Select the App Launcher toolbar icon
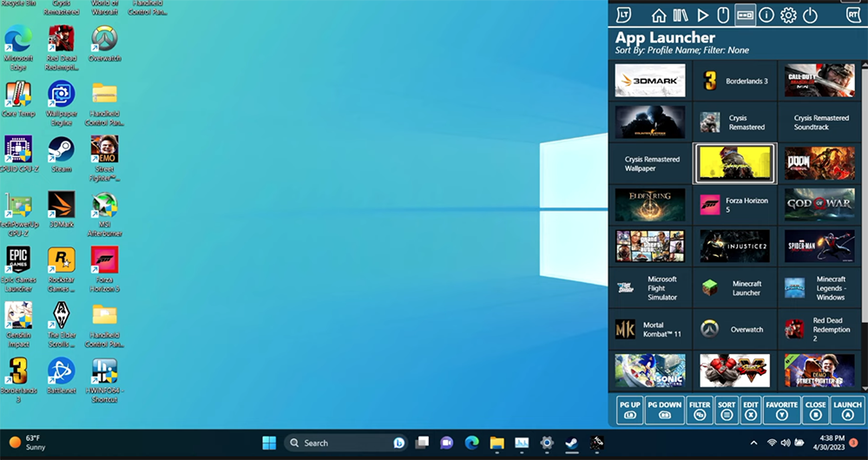Viewport: 868px width, 460px height. coord(745,16)
